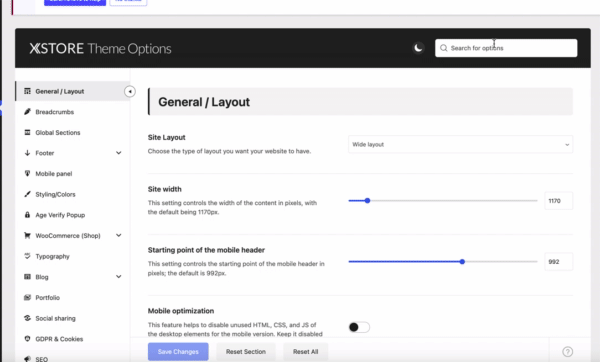Click the mobile header starting point slider handle
Image resolution: width=600 pixels, height=362 pixels.
tap(462, 262)
